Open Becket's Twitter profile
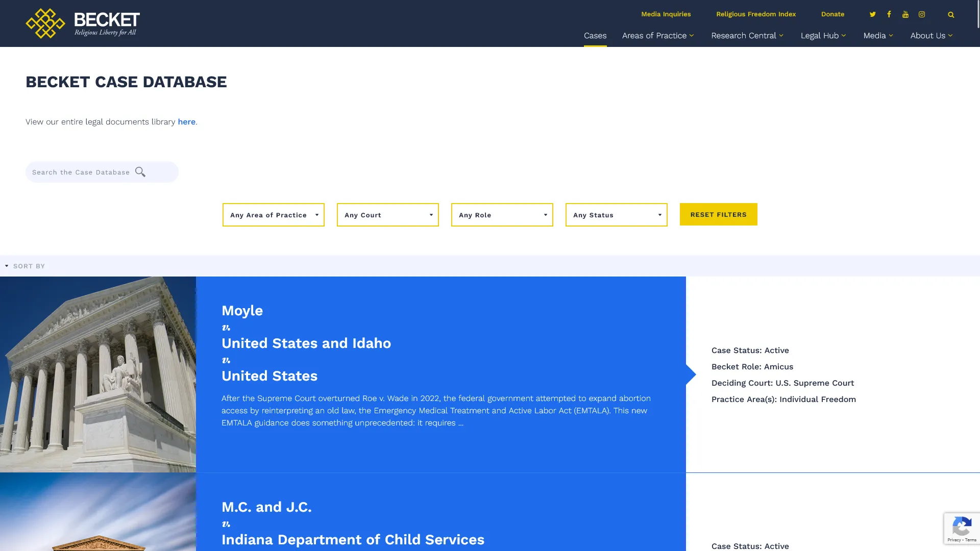 [873, 14]
